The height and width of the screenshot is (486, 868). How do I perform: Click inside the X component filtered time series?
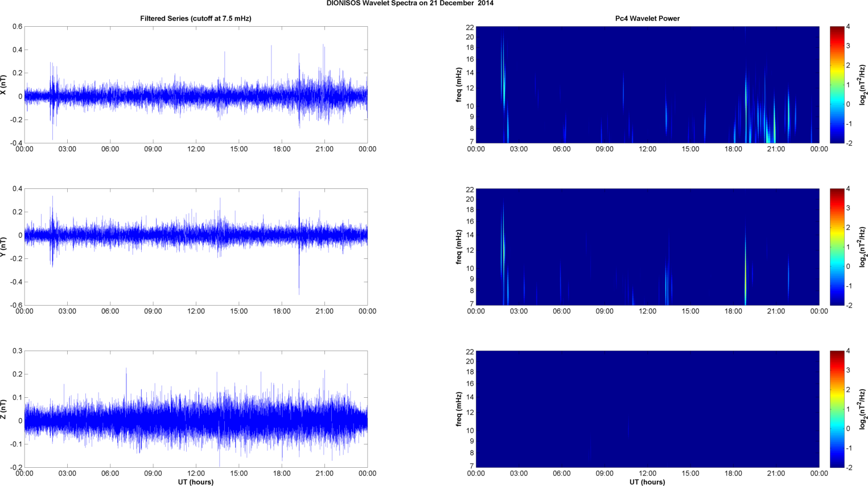[196, 85]
